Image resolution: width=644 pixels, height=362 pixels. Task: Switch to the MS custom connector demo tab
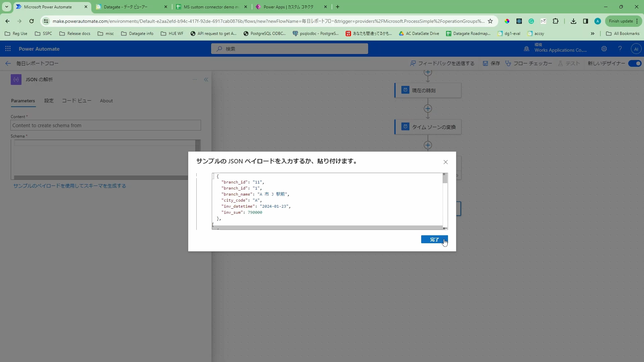[211, 7]
